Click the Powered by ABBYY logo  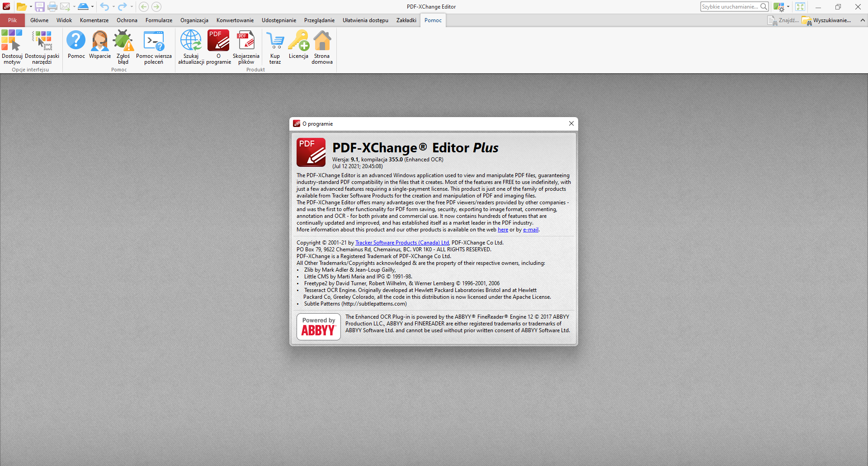[x=319, y=327]
